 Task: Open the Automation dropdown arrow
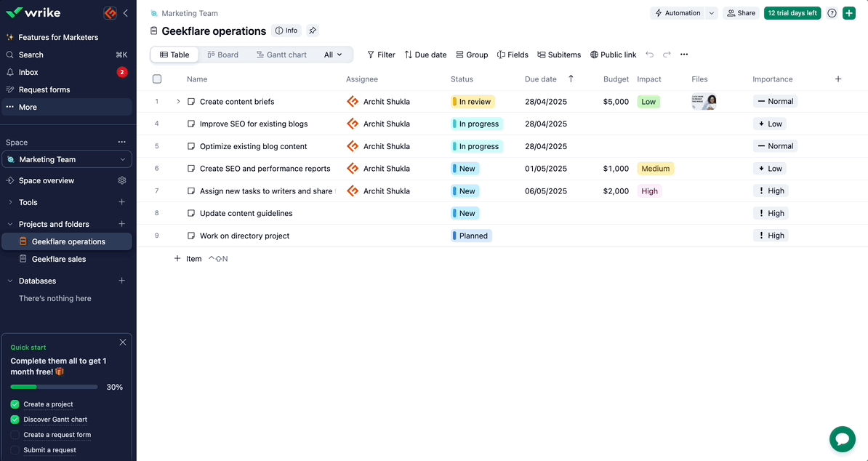point(712,13)
